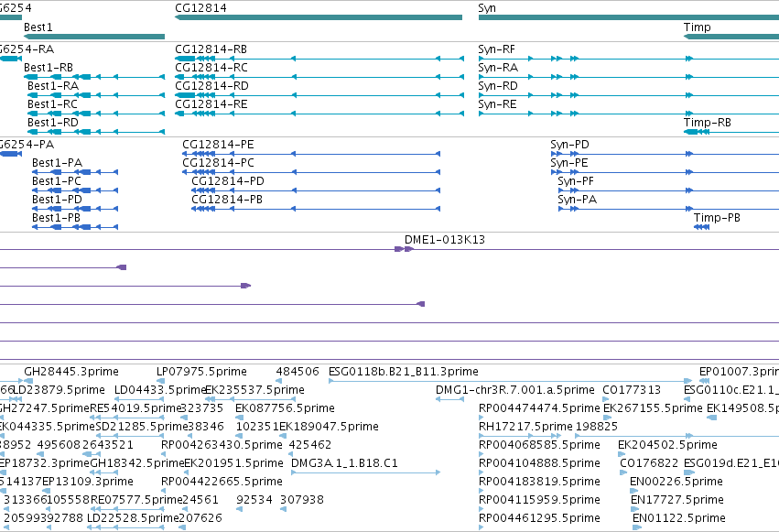
Task: Select protein CG12814-PD label
Action: click(228, 181)
